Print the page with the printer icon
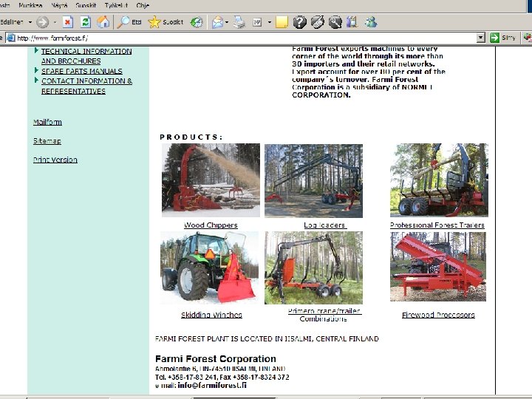 [239, 22]
